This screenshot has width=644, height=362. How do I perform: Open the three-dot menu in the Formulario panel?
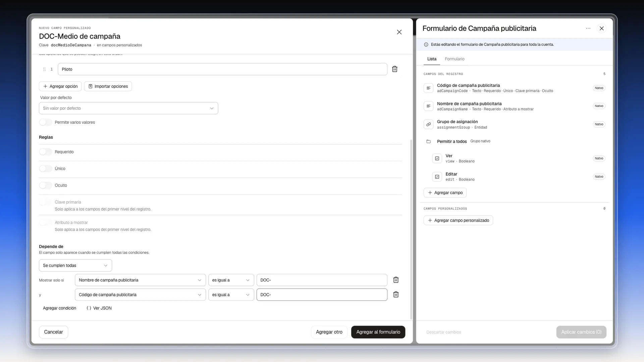click(588, 28)
